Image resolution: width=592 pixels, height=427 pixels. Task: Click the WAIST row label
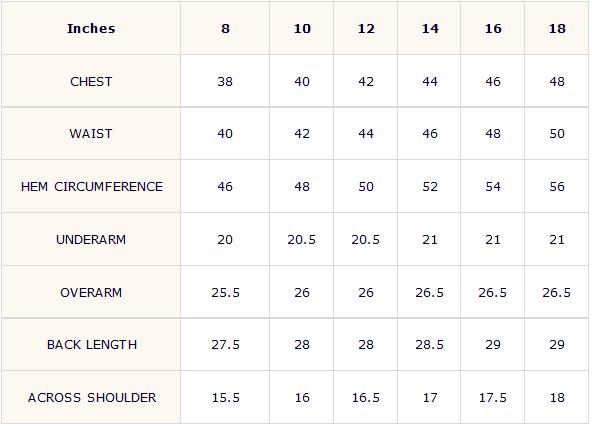point(91,134)
